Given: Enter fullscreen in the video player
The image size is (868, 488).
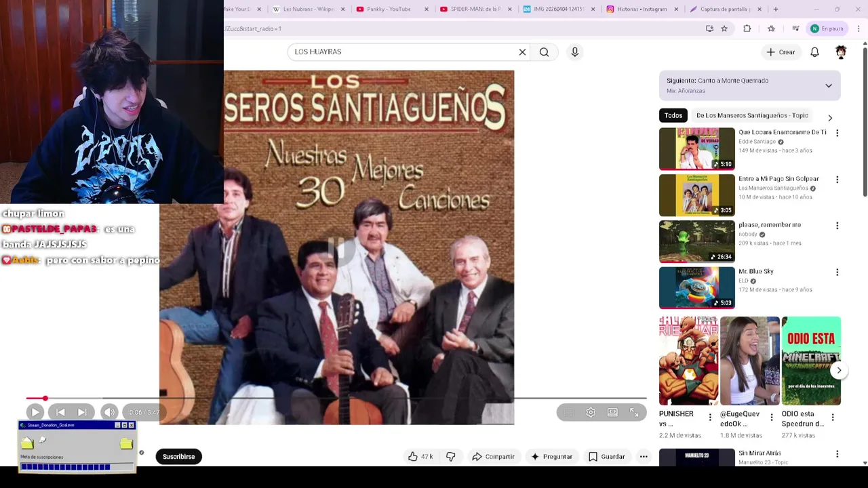Looking at the screenshot, I should coord(634,412).
